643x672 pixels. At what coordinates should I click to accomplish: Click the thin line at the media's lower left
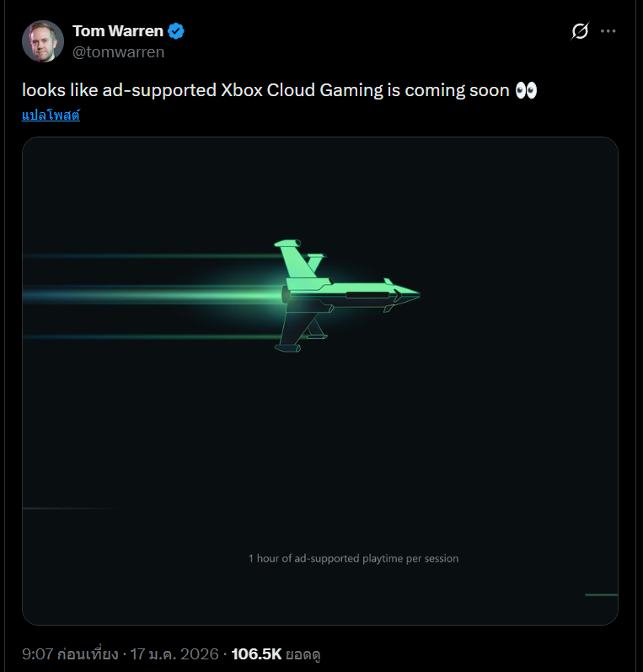click(67, 508)
